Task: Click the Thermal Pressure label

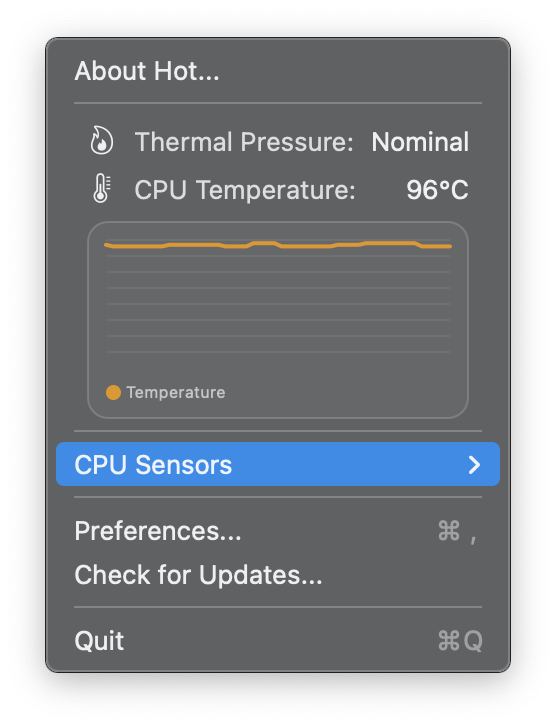Action: click(244, 141)
